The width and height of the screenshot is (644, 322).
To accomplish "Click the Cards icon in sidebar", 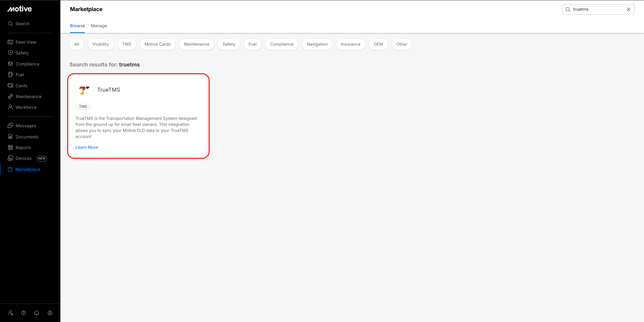I will pyautogui.click(x=10, y=86).
